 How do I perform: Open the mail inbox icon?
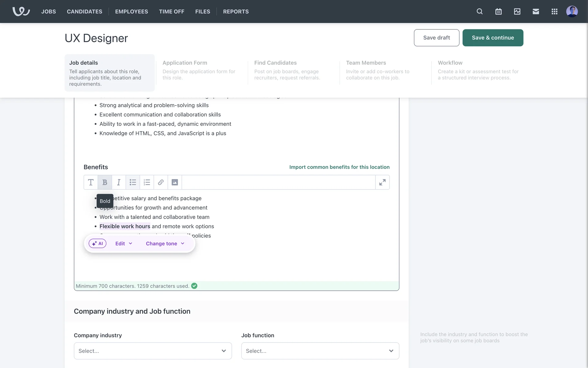pyautogui.click(x=536, y=12)
